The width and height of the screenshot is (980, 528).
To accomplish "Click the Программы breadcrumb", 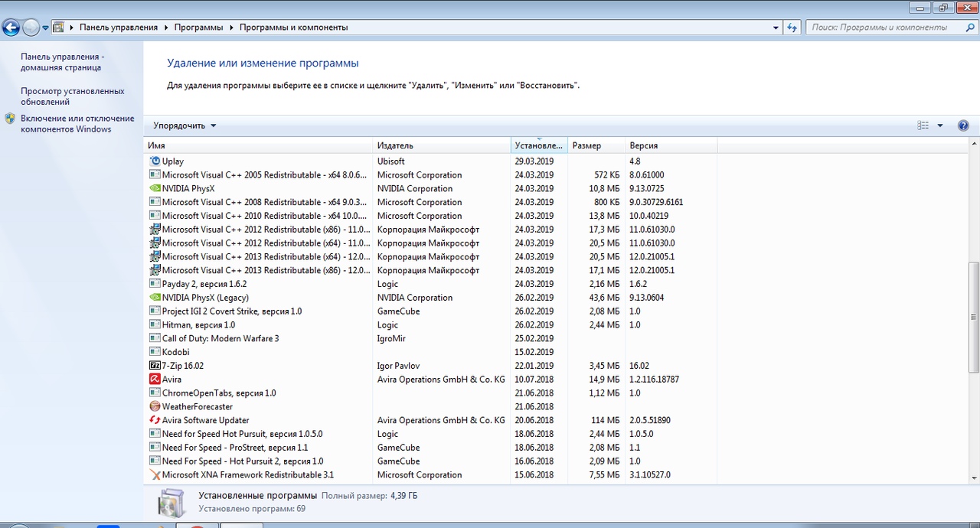I will 198,28.
